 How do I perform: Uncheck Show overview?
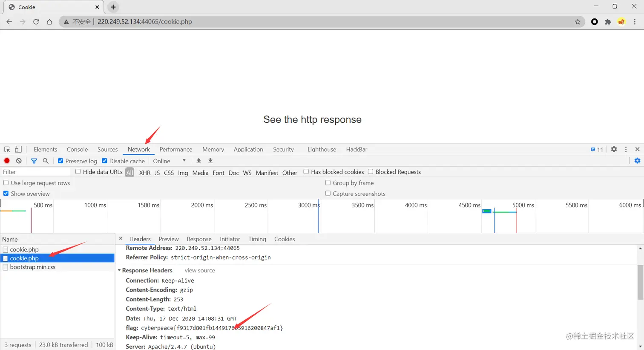pyautogui.click(x=6, y=194)
